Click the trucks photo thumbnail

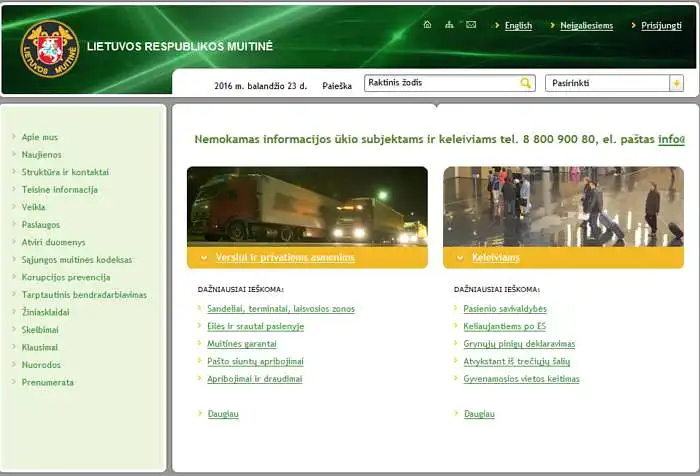[x=307, y=206]
